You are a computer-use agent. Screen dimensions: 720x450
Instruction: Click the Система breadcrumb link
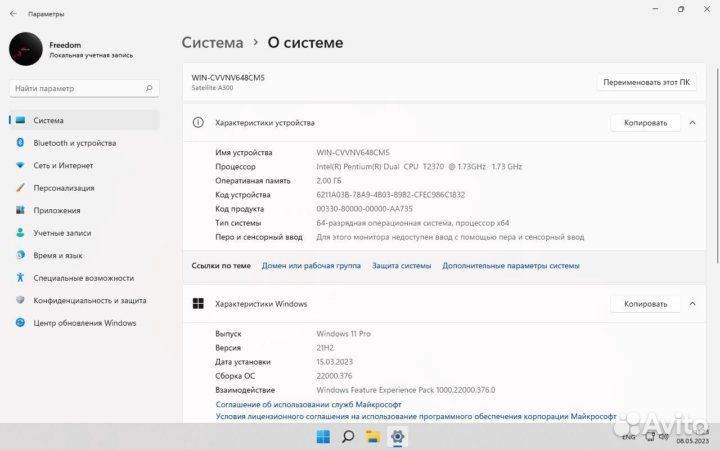[x=212, y=43]
